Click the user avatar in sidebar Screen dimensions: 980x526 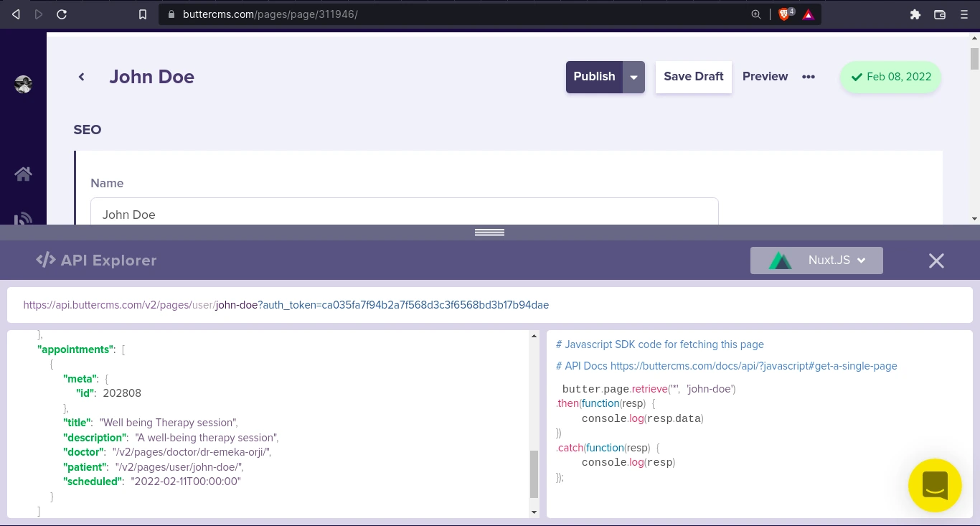(x=23, y=84)
